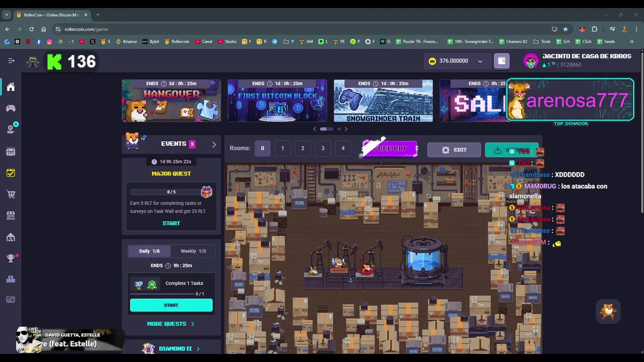The width and height of the screenshot is (644, 362).
Task: Switch to Room 3
Action: (323, 148)
